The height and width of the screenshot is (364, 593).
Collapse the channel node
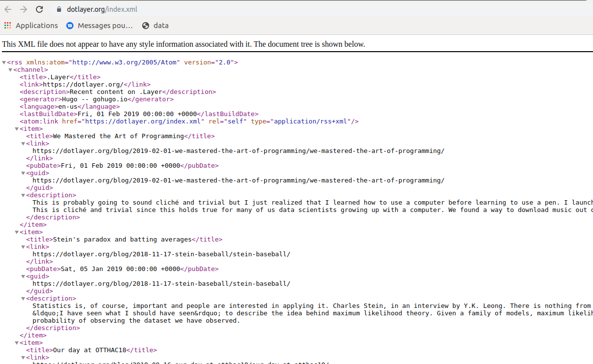(x=10, y=70)
